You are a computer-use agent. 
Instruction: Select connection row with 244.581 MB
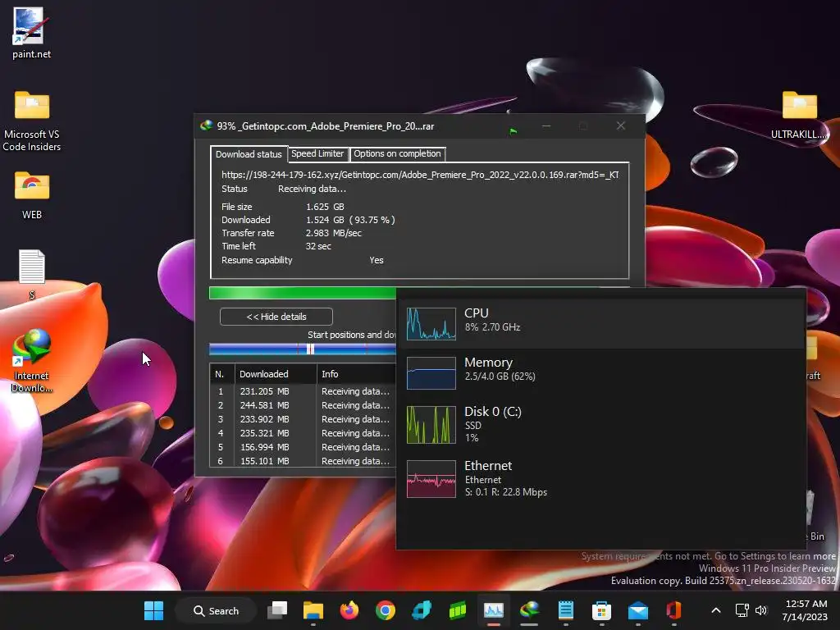click(304, 405)
